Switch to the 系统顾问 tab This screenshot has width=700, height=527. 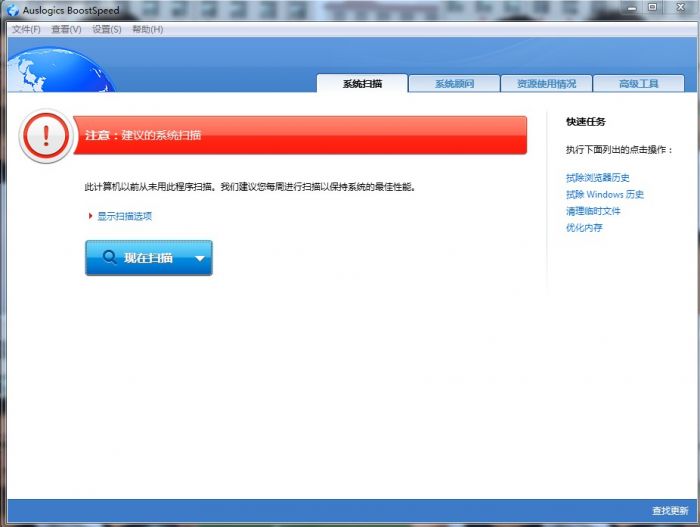[x=454, y=84]
